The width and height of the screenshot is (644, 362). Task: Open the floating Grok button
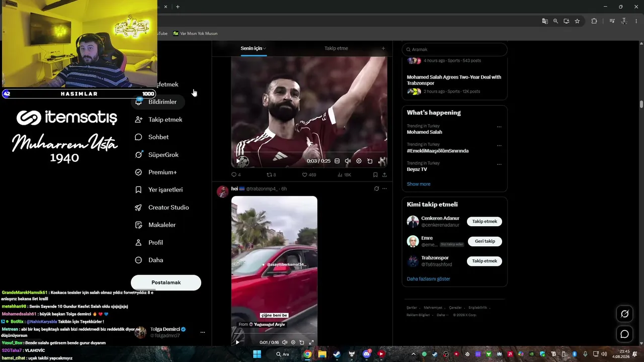(x=624, y=314)
